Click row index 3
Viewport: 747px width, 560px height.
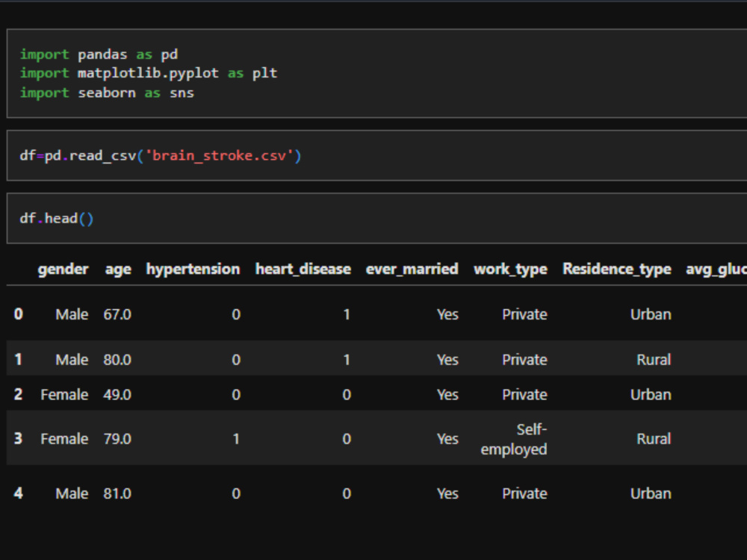click(18, 438)
